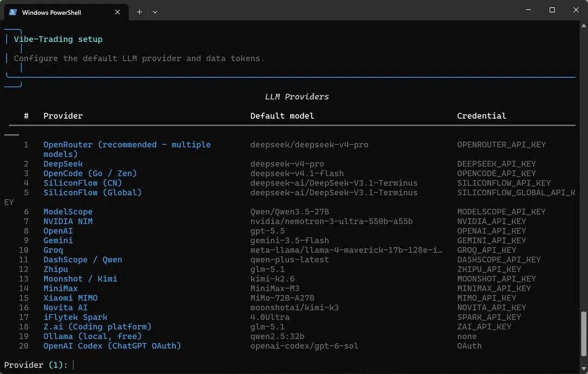Click the 'OpenAI Codex (ChatGPT OAuth)' provider
588x374 pixels.
pos(112,346)
